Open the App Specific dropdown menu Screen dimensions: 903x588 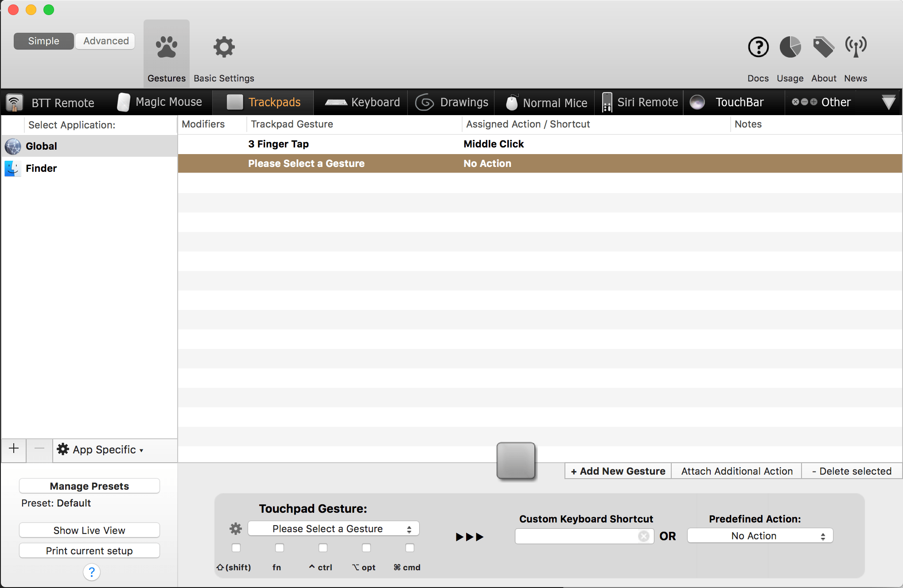101,449
